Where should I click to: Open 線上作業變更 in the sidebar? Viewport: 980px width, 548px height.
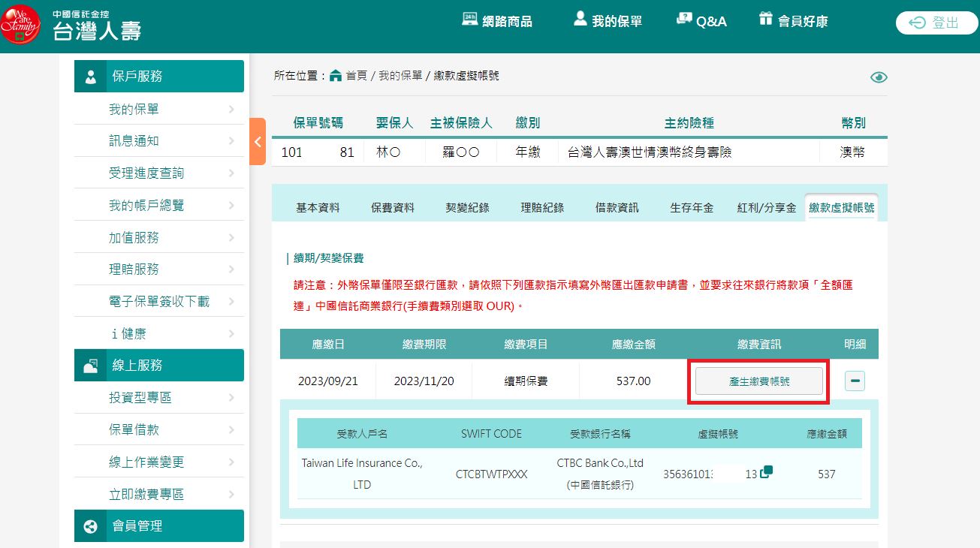pyautogui.click(x=159, y=462)
